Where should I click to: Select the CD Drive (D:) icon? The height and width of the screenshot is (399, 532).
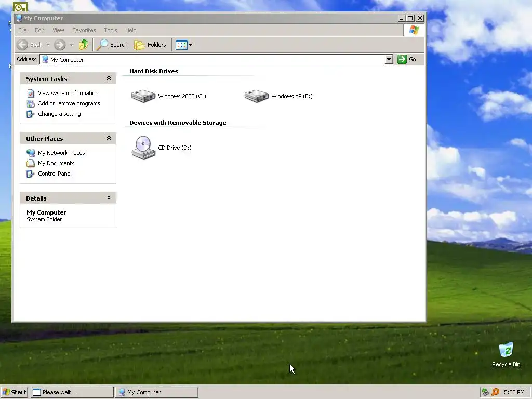(143, 148)
